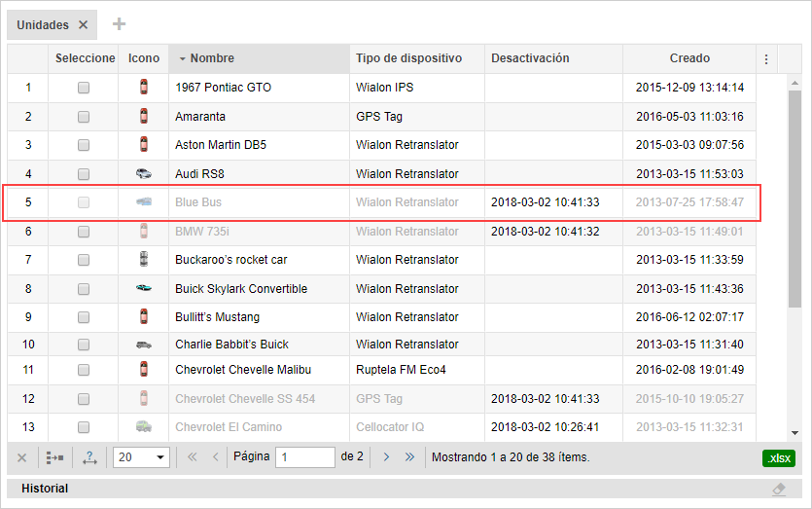The width and height of the screenshot is (812, 509).
Task: Click the page number input field
Action: (304, 456)
